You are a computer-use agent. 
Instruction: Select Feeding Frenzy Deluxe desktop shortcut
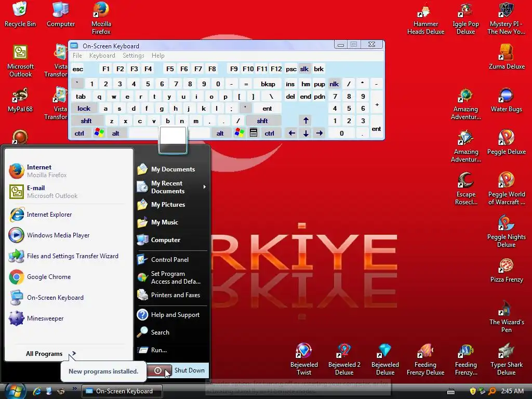tap(425, 359)
